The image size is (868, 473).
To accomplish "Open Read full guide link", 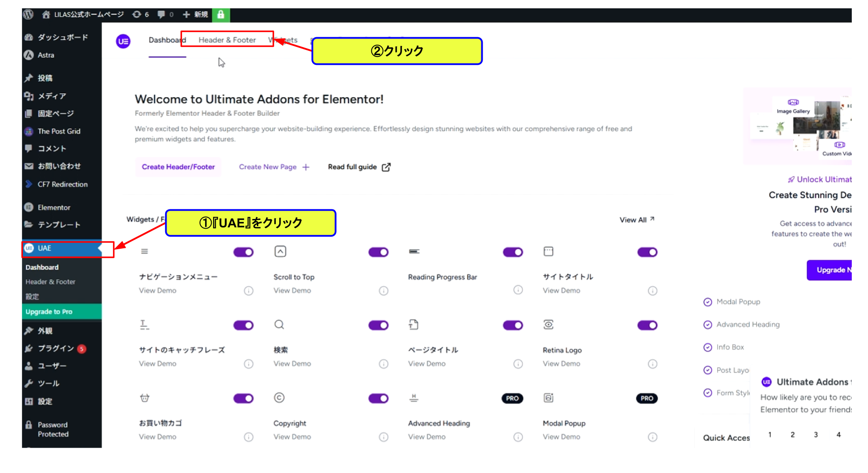I will tap(359, 167).
